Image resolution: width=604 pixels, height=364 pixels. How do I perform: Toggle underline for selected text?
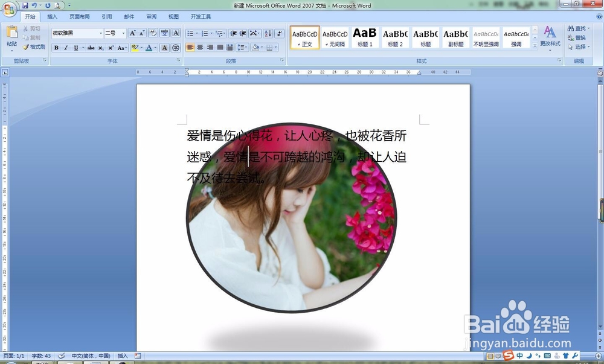click(76, 47)
